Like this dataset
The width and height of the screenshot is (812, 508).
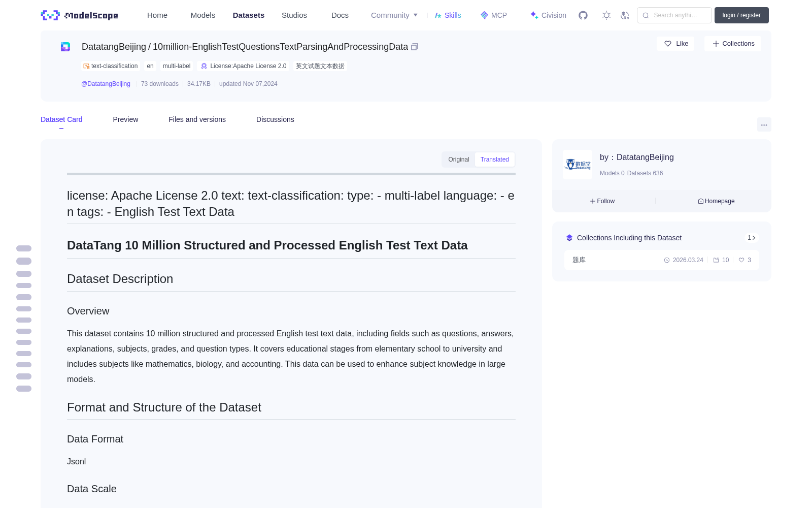pyautogui.click(x=675, y=44)
